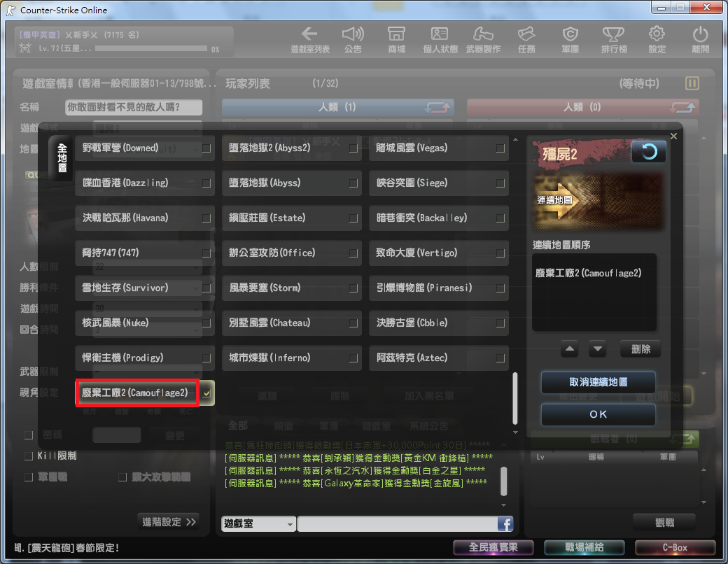Check the 墮落地獄 (Abyss) map
This screenshot has width=728, height=564.
[353, 183]
